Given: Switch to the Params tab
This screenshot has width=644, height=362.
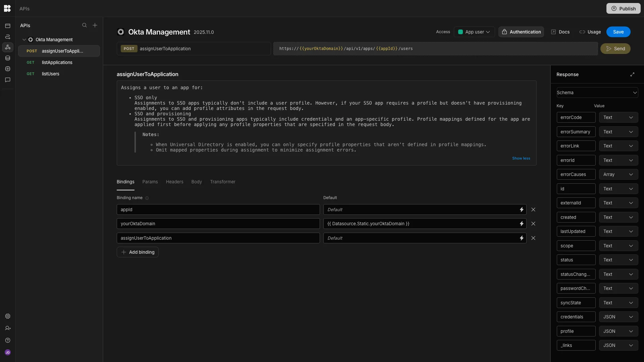Looking at the screenshot, I should 150,182.
